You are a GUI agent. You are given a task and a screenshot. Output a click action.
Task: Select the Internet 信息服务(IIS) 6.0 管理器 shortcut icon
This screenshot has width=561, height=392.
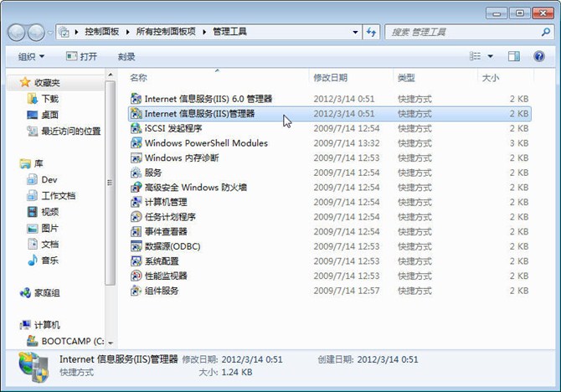pyautogui.click(x=136, y=99)
